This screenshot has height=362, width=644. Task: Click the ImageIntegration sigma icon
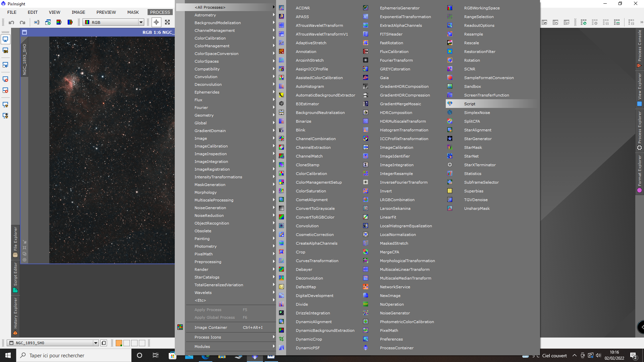pyautogui.click(x=366, y=165)
